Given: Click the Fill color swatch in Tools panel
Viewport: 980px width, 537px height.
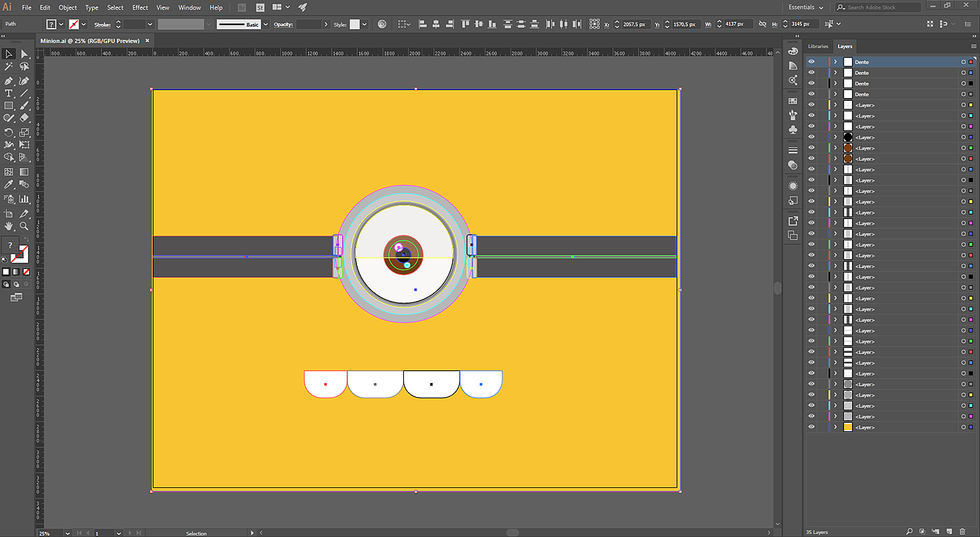Looking at the screenshot, I should pos(9,245).
